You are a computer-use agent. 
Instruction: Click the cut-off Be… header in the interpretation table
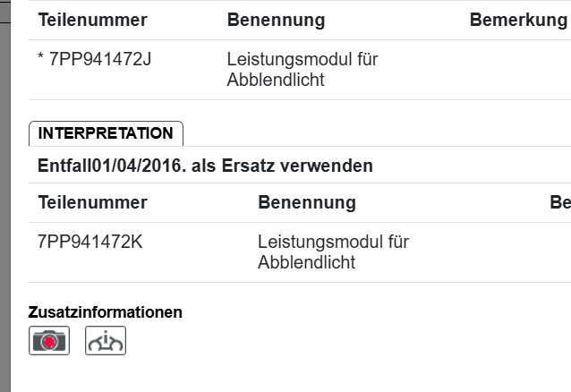click(x=559, y=202)
